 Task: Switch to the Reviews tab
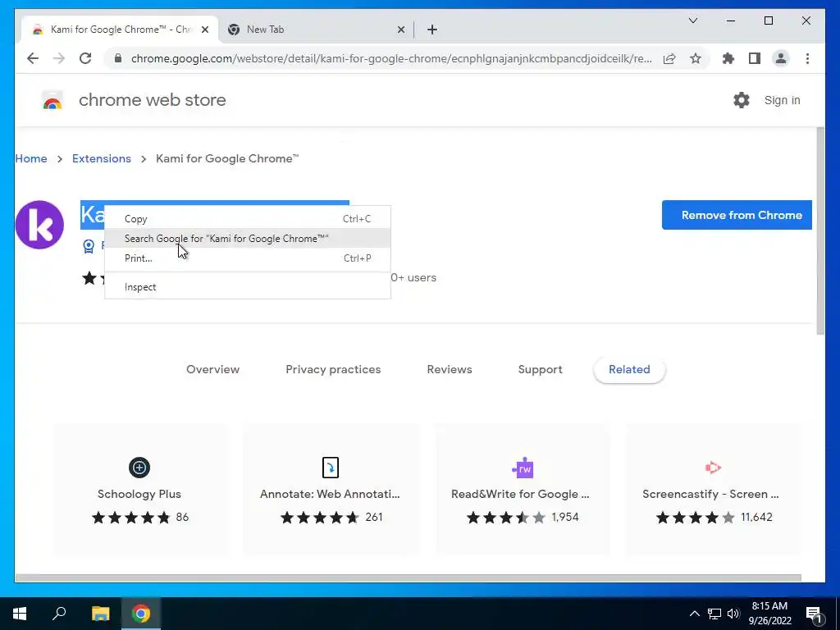click(x=450, y=370)
